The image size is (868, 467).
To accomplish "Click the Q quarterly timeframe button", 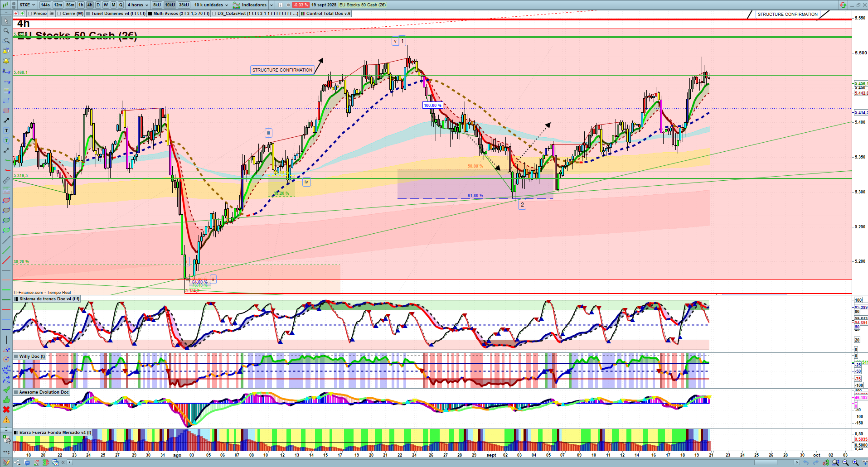I will tap(121, 5).
